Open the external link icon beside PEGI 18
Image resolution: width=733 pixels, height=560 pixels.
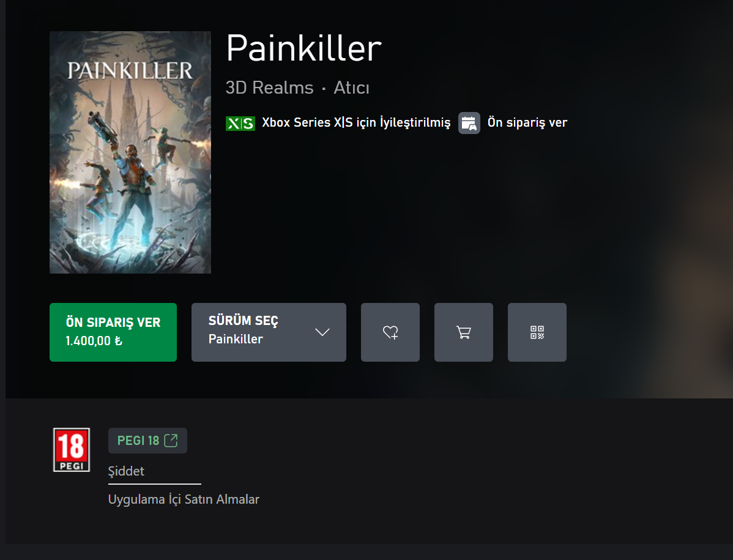tap(171, 440)
